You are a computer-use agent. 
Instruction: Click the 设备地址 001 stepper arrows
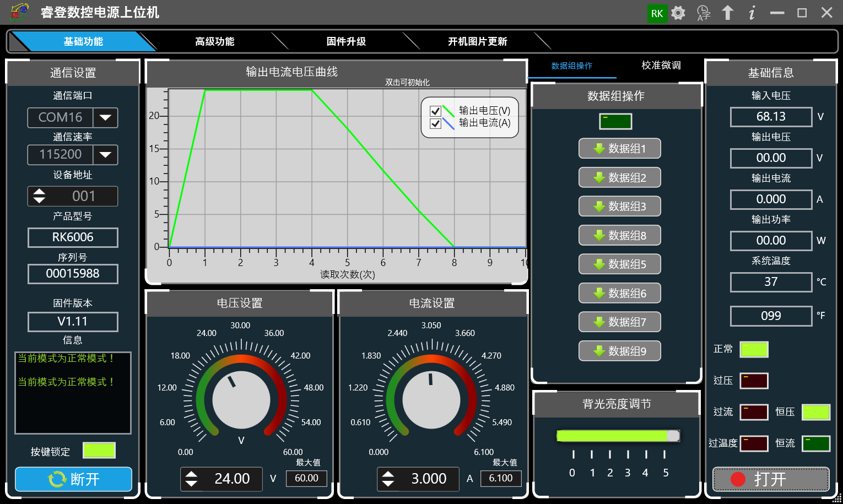pyautogui.click(x=39, y=196)
